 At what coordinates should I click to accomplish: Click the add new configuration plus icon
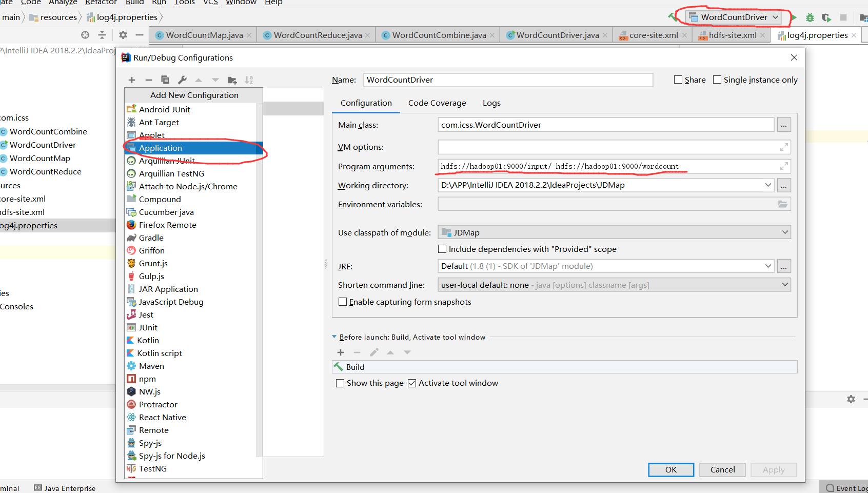click(132, 80)
